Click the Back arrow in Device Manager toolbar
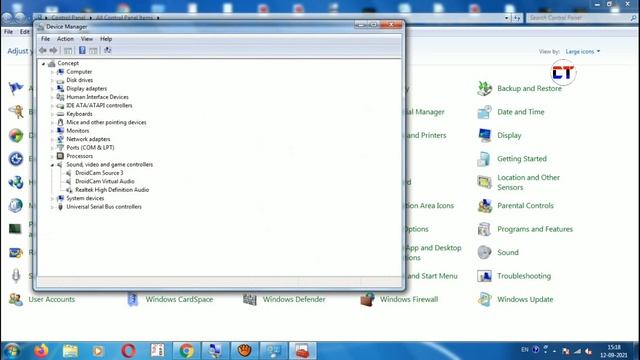Viewport: 640px width, 360px height. (x=43, y=50)
